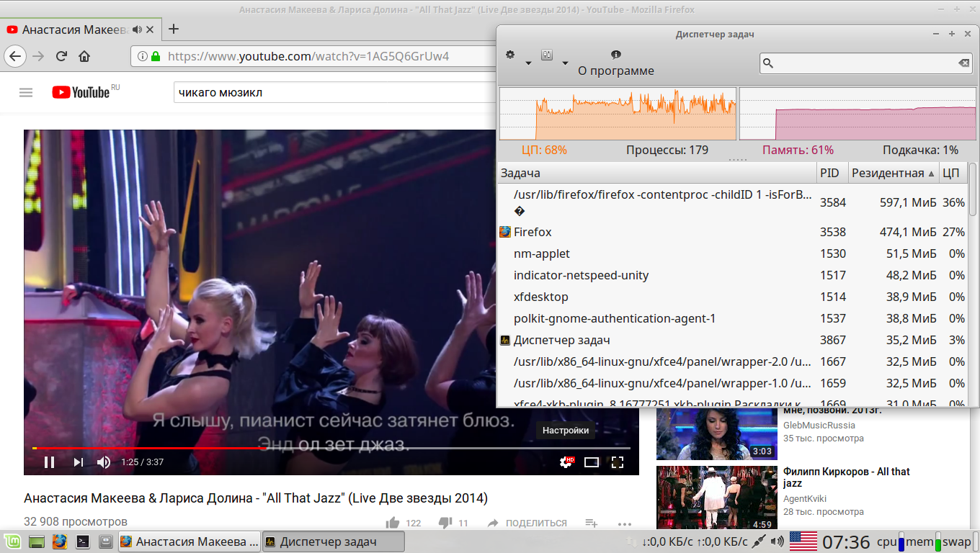Screen dimensions: 980x553
Task: Open Firefox home page button
Action: 84,56
